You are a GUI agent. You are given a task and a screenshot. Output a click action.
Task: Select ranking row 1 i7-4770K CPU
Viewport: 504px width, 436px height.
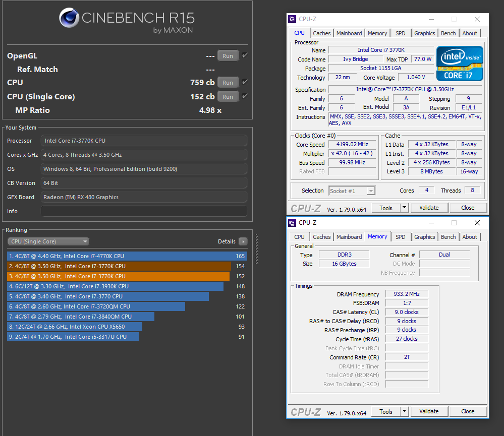[x=127, y=256]
